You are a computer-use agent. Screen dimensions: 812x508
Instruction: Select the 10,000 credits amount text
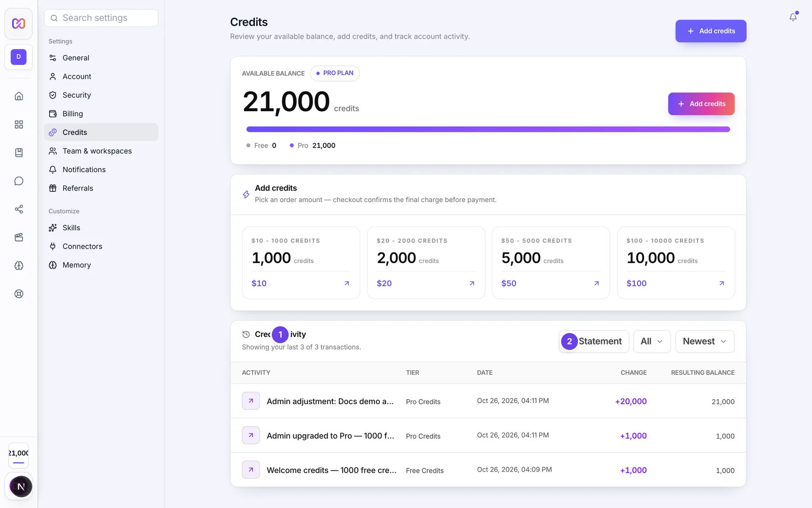click(651, 258)
